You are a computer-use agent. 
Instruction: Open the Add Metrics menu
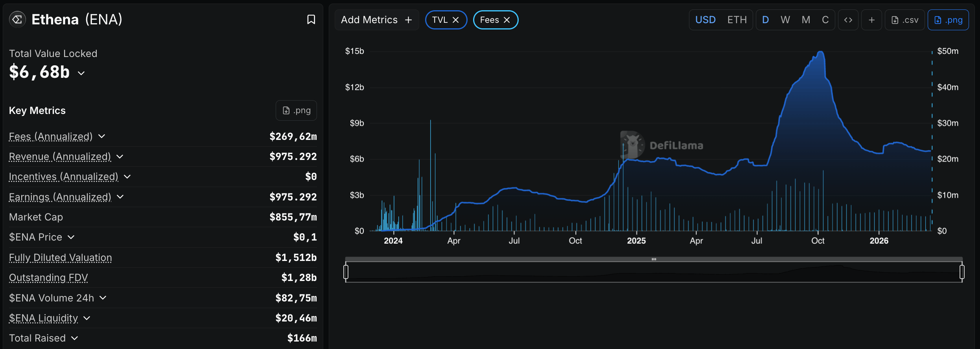(376, 20)
